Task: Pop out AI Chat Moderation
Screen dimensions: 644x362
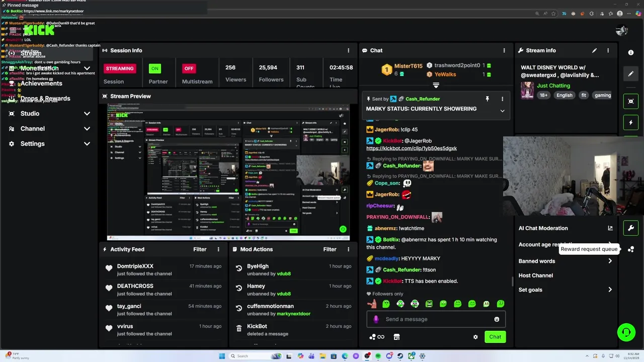Action: pos(610,228)
